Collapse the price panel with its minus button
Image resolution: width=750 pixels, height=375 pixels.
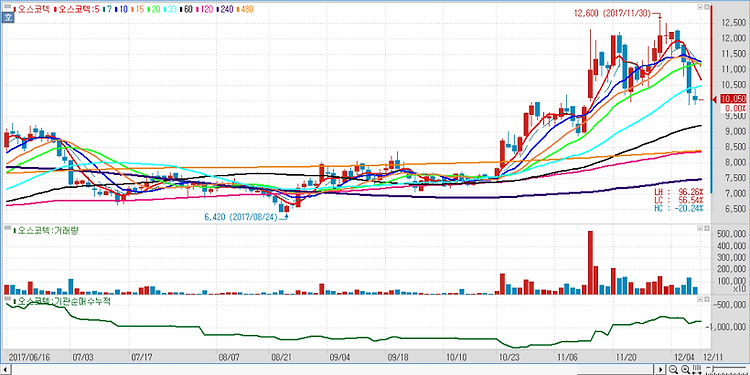click(x=700, y=8)
